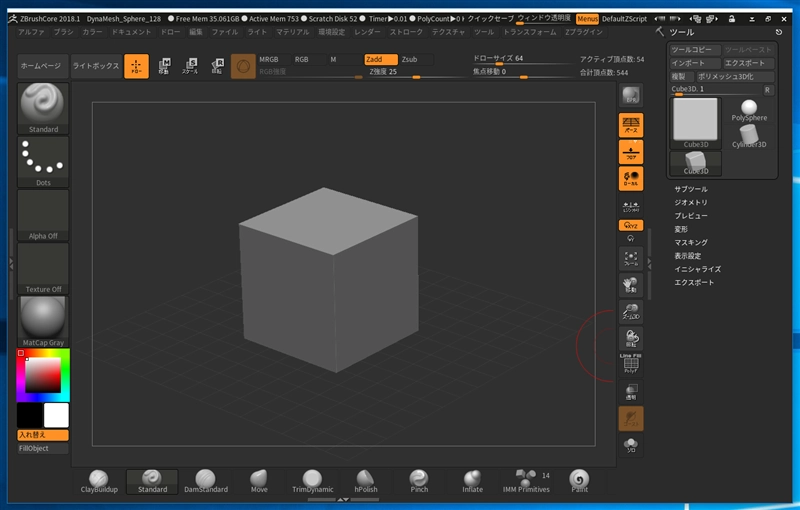Viewport: 800px width, 510px height.
Task: Expand the 変形 section
Action: pos(681,229)
